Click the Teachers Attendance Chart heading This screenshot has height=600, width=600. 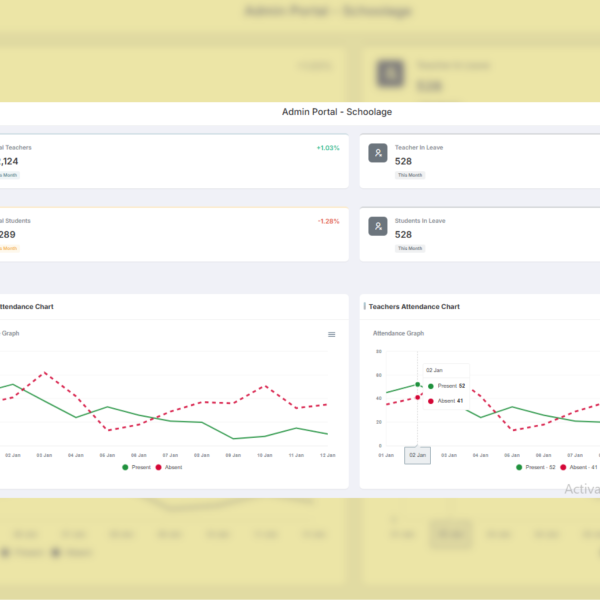point(414,307)
